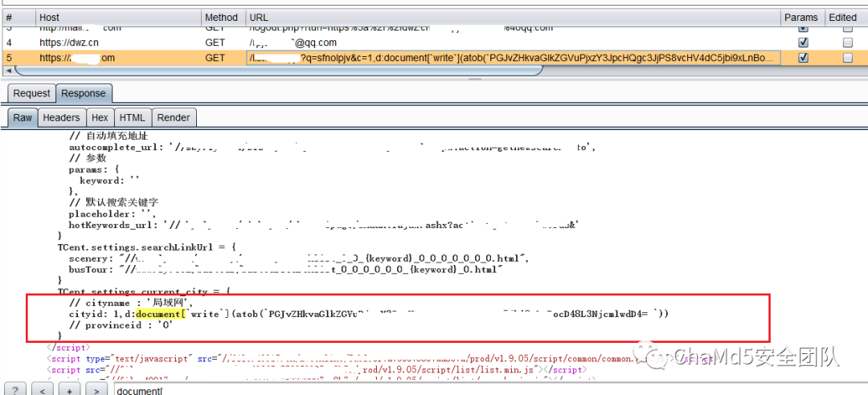Focus the search field containing document[
868x395 pixels.
coord(489,390)
